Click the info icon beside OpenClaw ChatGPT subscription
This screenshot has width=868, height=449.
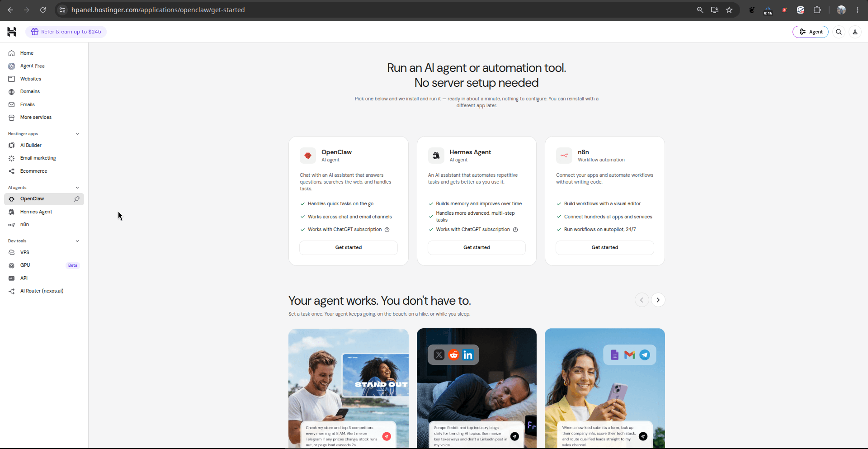coord(387,230)
